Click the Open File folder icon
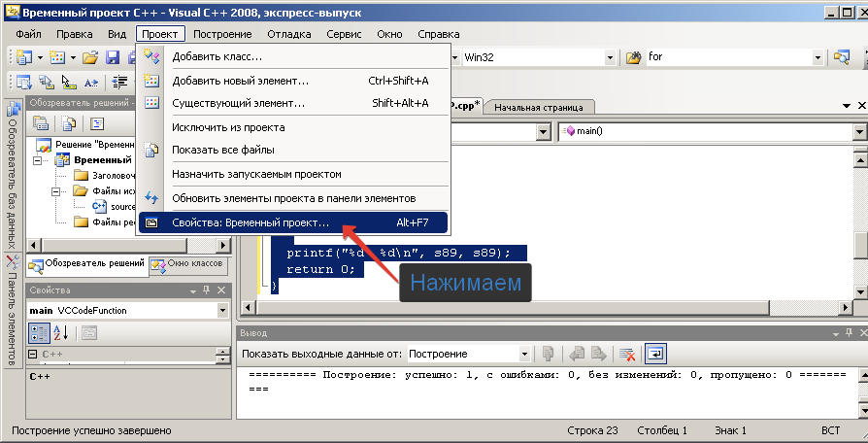The image size is (868, 443). [x=90, y=56]
